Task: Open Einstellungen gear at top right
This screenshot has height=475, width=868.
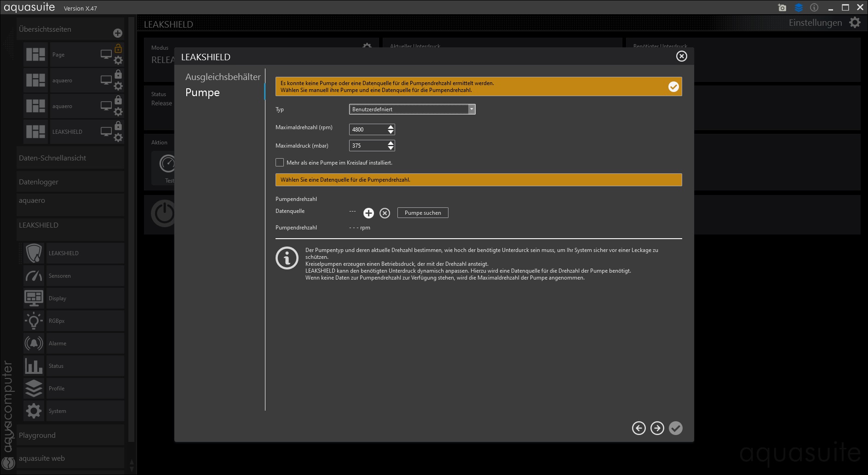Action: [x=854, y=23]
